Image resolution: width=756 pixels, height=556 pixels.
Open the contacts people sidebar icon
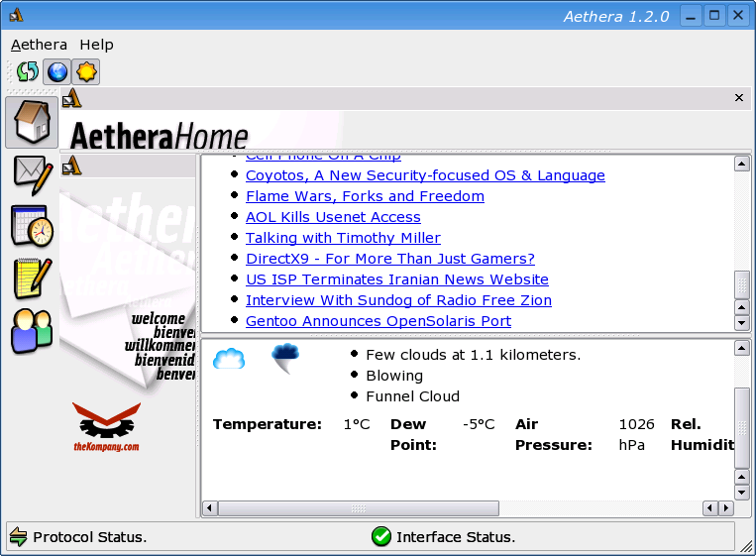[x=32, y=331]
